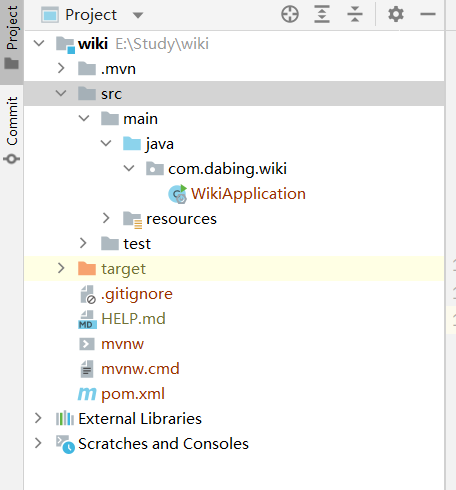This screenshot has height=490, width=456.
Task: Expand the test folder
Action: (83, 243)
